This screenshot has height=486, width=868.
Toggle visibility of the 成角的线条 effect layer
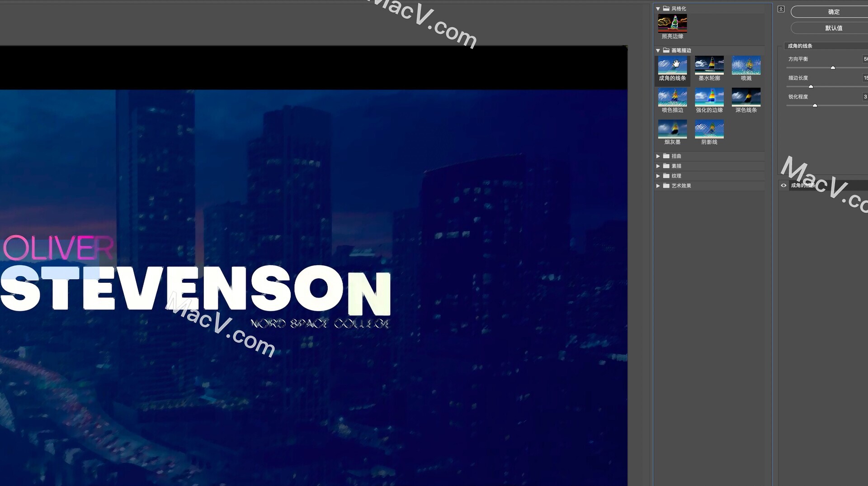click(784, 186)
